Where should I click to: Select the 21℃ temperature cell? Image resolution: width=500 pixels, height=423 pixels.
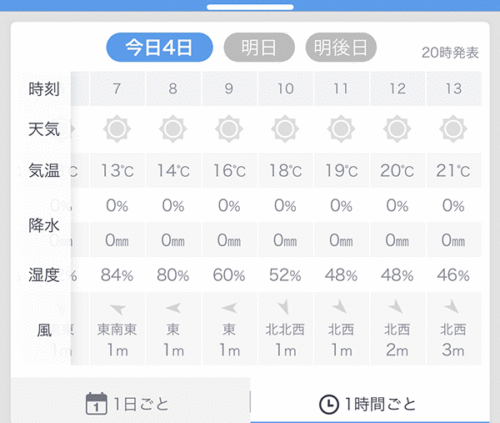pyautogui.click(x=454, y=170)
